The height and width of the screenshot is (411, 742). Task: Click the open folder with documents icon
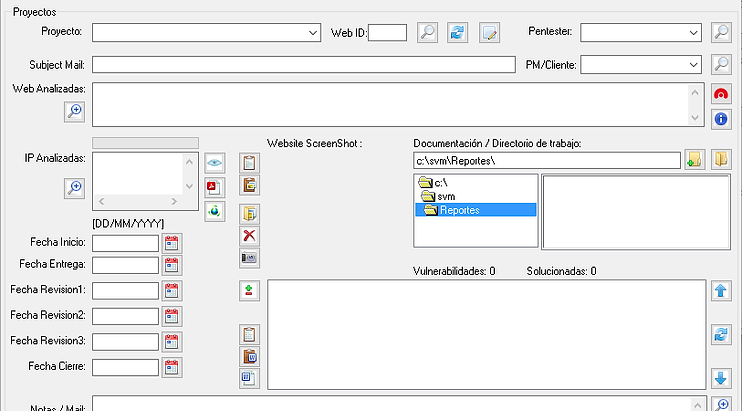(x=249, y=214)
